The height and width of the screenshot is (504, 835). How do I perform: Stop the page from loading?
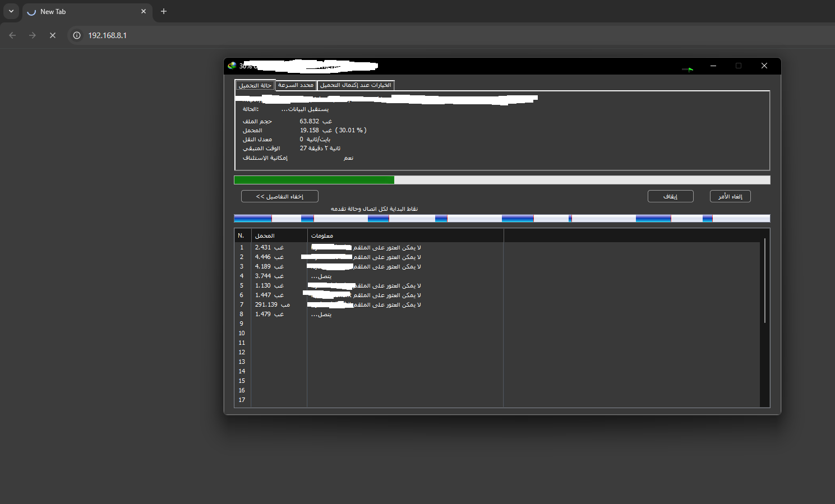pyautogui.click(x=53, y=35)
